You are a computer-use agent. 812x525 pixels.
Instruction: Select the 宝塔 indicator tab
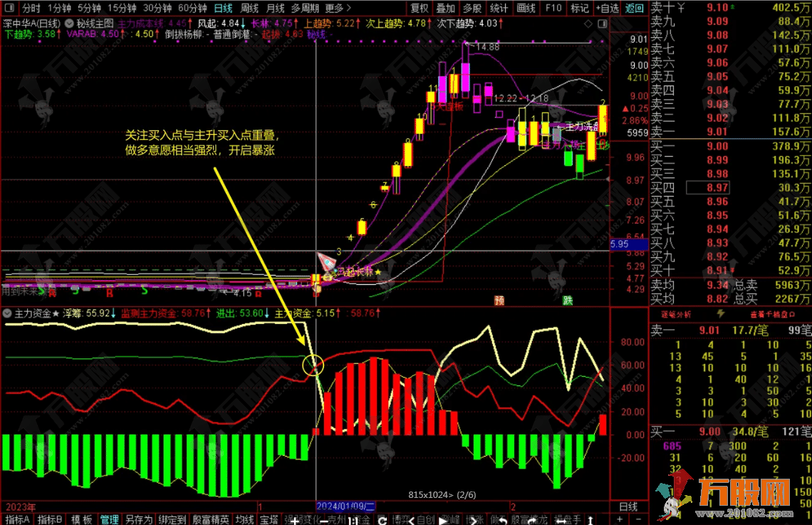coord(269,519)
